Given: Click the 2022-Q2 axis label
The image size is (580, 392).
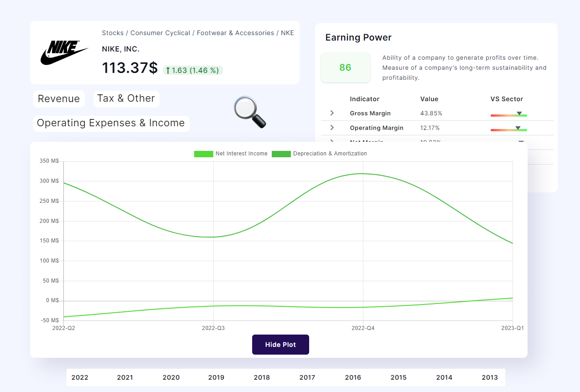Looking at the screenshot, I should point(64,328).
